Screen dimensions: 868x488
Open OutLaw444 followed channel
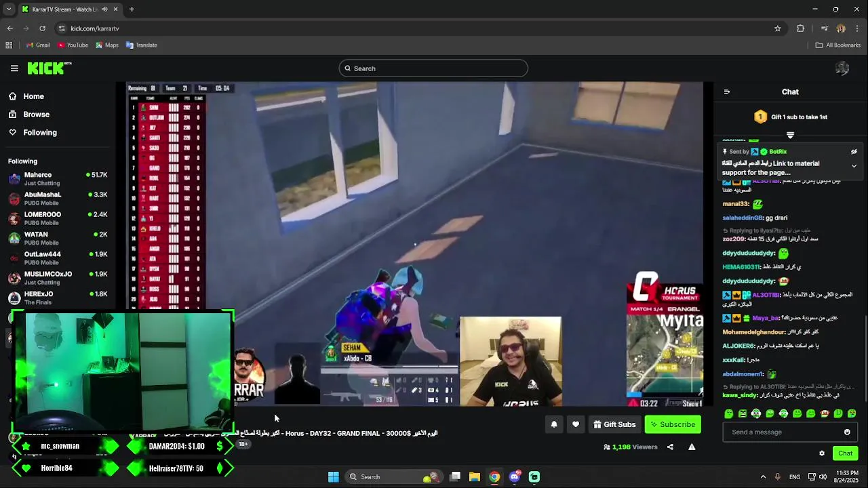click(x=58, y=258)
